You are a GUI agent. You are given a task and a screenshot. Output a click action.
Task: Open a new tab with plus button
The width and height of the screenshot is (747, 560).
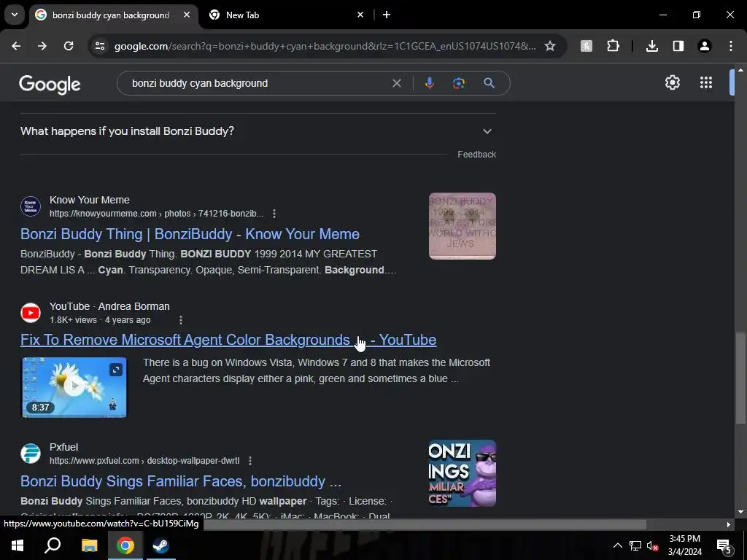tap(387, 15)
